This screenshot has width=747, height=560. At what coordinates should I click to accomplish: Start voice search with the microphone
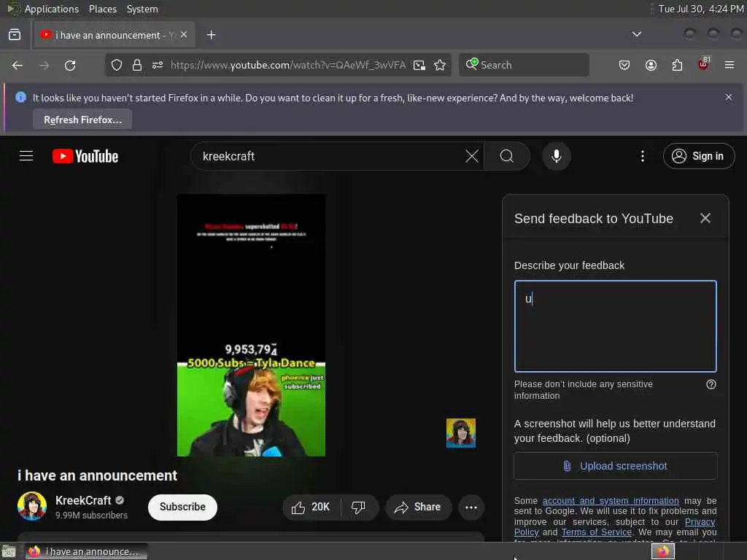click(556, 156)
